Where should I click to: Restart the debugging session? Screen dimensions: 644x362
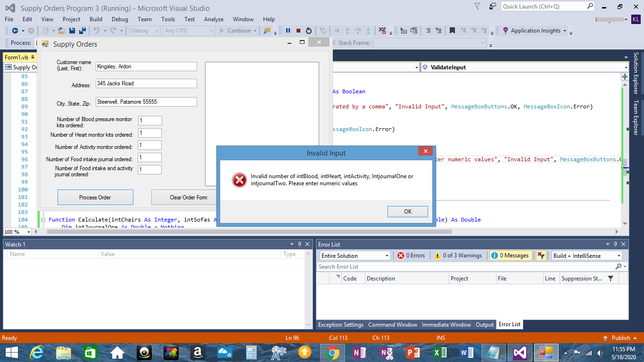309,31
